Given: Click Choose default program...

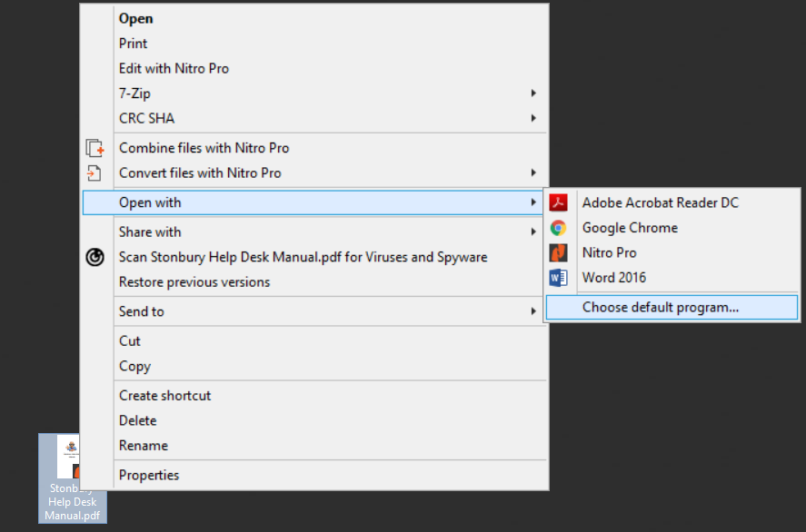Looking at the screenshot, I should click(672, 307).
